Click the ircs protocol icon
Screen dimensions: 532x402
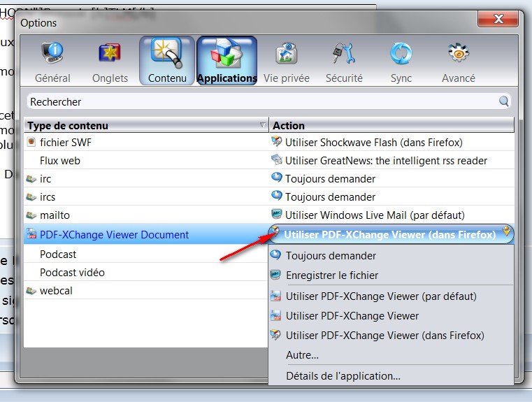tap(31, 196)
